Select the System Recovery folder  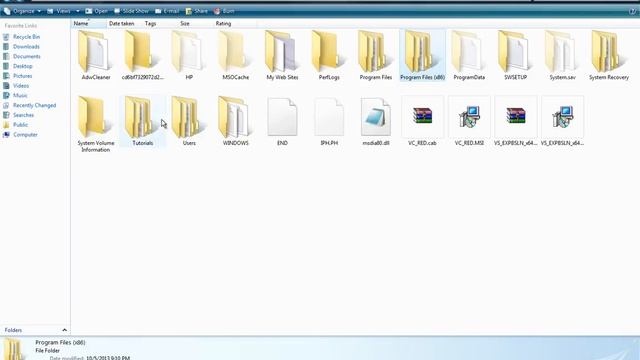(x=609, y=55)
